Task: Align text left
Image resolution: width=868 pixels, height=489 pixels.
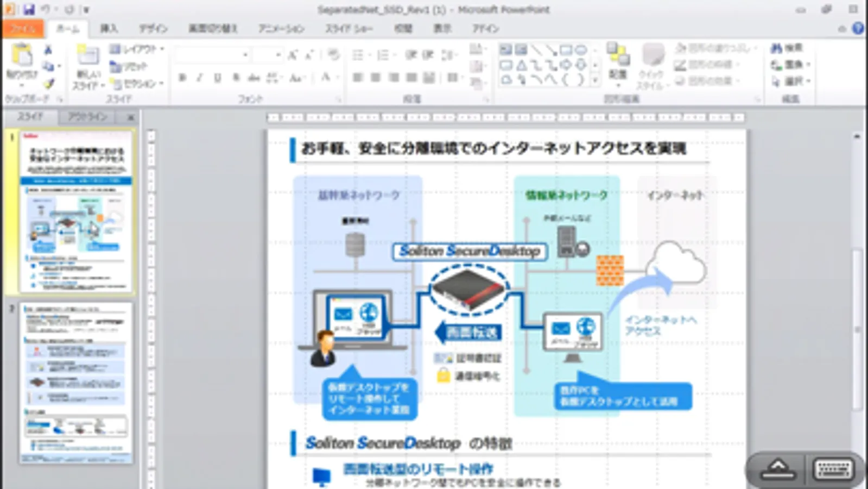Action: [x=358, y=78]
